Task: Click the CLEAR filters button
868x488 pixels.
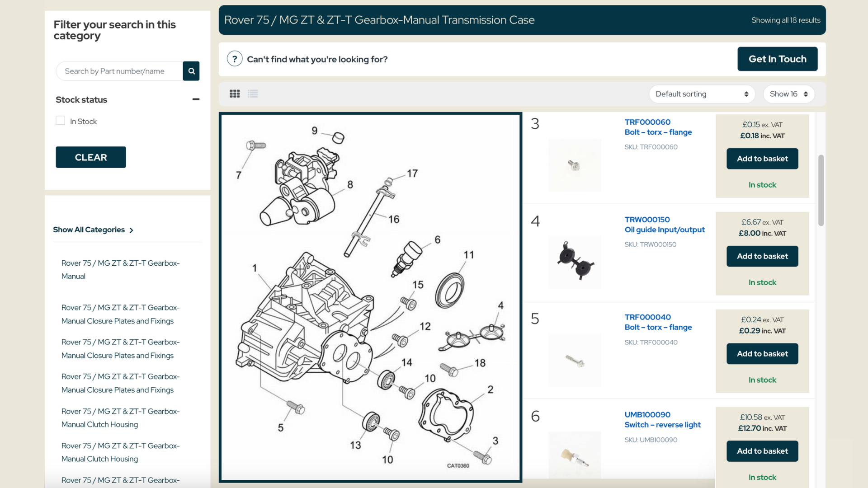Action: [x=90, y=157]
